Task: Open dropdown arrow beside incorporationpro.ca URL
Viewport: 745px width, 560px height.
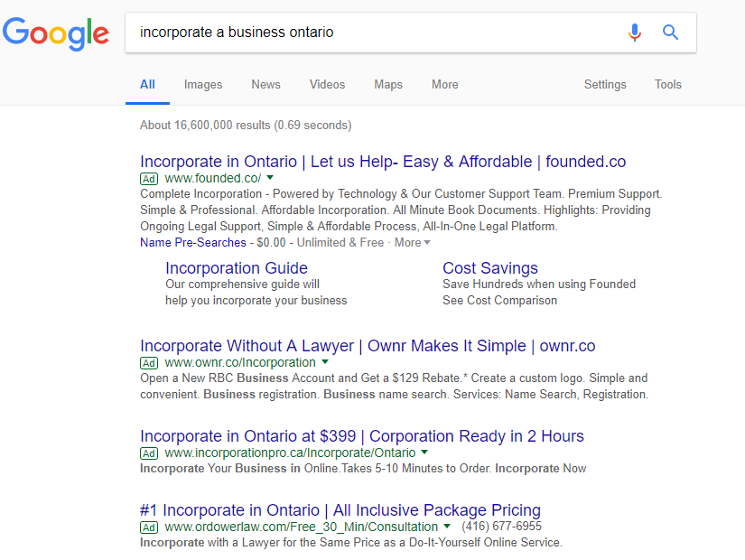Action: (424, 453)
